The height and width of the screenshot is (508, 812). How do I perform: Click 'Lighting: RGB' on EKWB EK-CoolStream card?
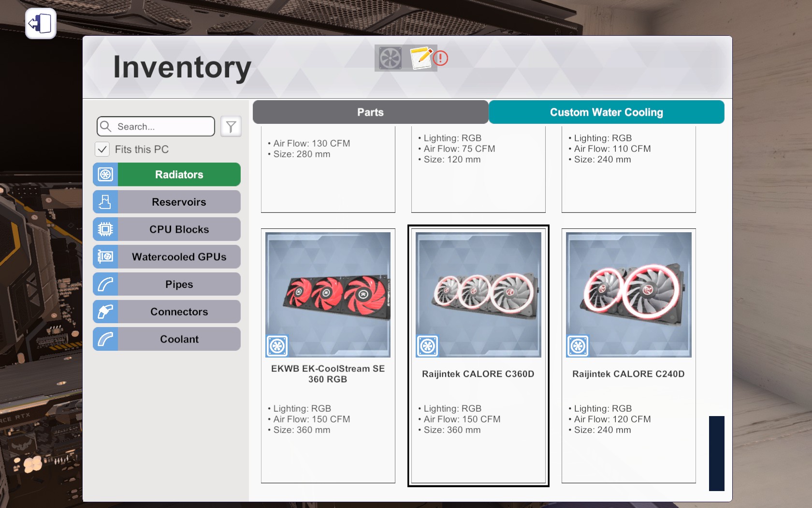point(302,409)
